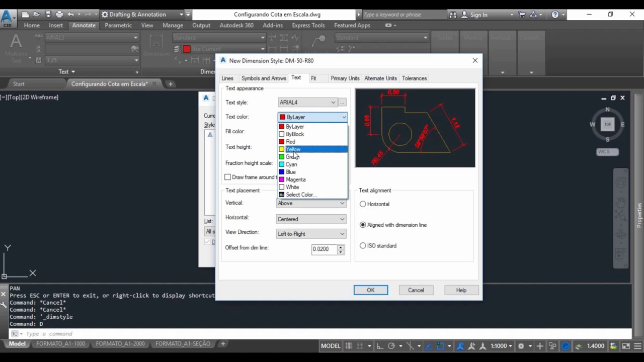Switch to the Fit tab

(313, 78)
